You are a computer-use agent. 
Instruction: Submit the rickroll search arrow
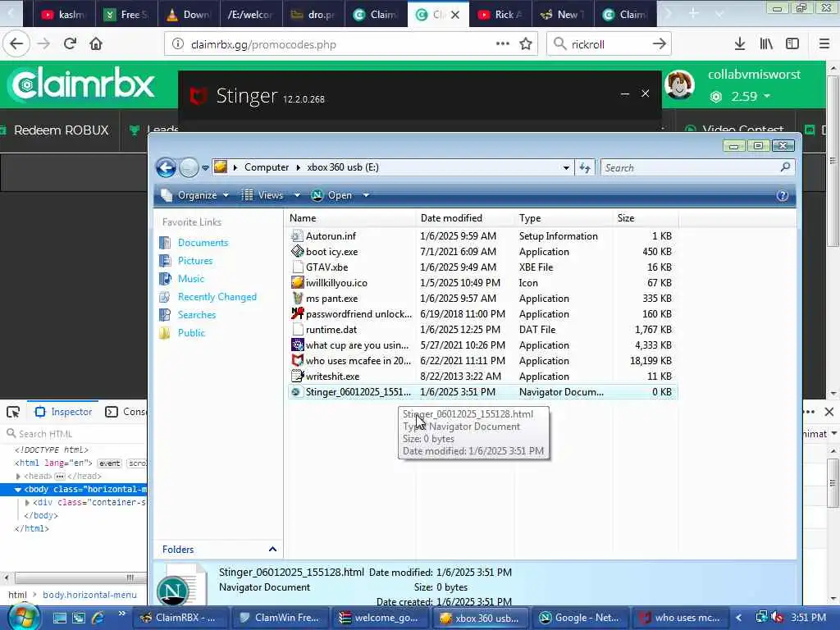(x=660, y=44)
